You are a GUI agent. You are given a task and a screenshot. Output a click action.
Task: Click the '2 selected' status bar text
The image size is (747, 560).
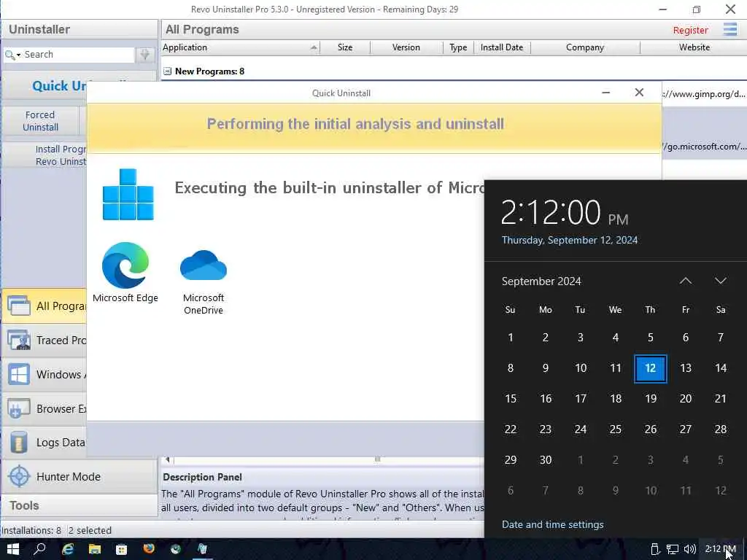click(x=90, y=530)
